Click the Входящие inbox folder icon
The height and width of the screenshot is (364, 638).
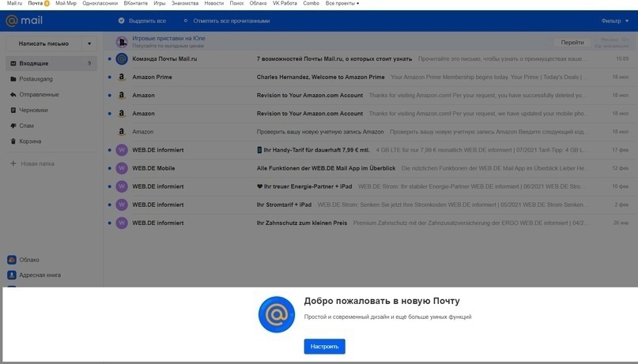point(13,63)
